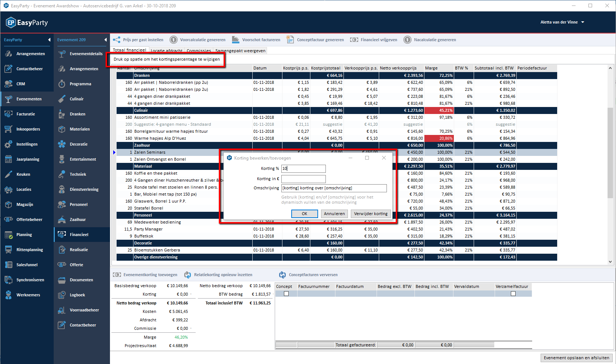Image resolution: width=616 pixels, height=364 pixels.
Task: Open the event Culinair section
Action: pyautogui.click(x=82, y=99)
